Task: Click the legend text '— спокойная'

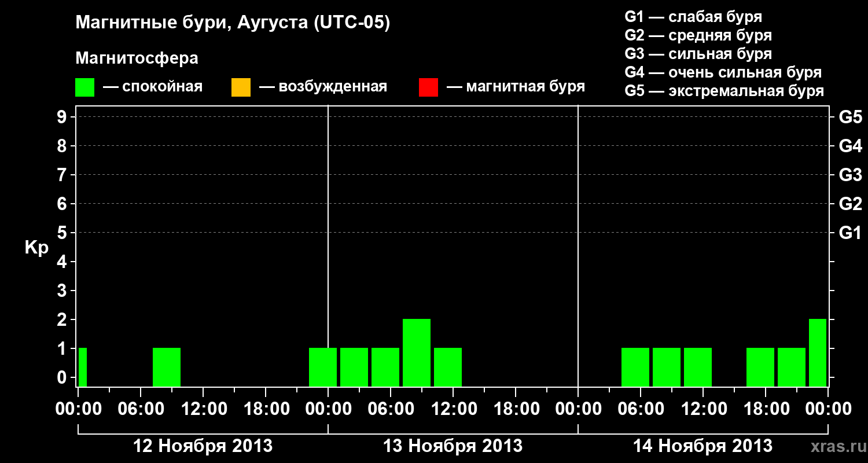Action: tap(153, 87)
